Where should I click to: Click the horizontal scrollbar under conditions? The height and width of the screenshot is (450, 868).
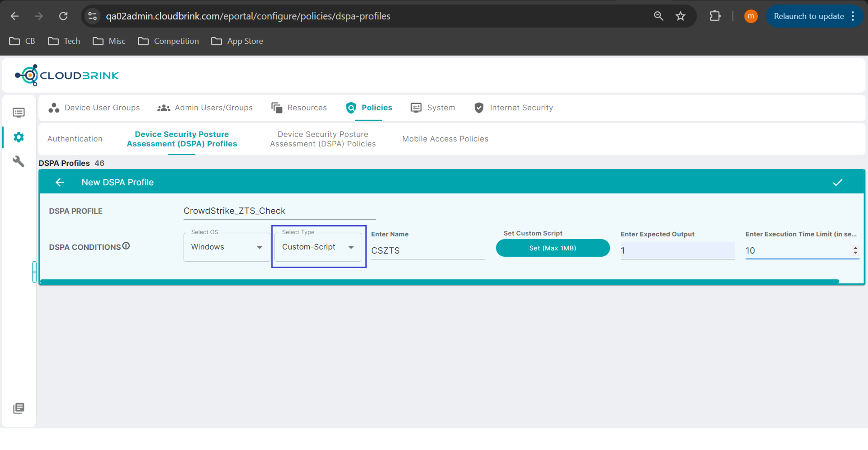[438, 281]
